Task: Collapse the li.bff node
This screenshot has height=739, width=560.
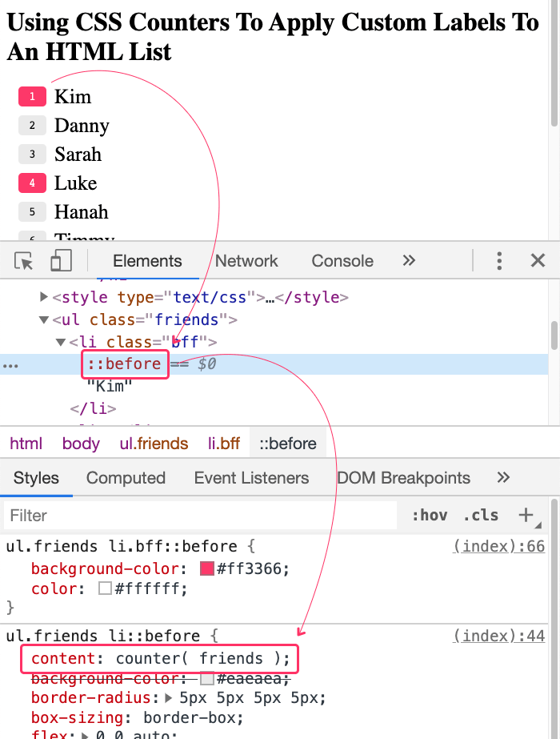Action: coord(60,342)
